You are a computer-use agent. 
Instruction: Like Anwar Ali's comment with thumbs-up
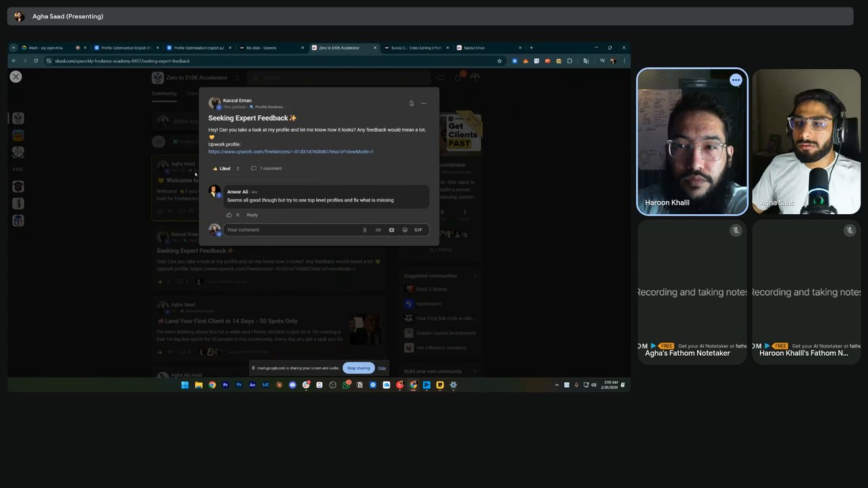click(x=229, y=215)
